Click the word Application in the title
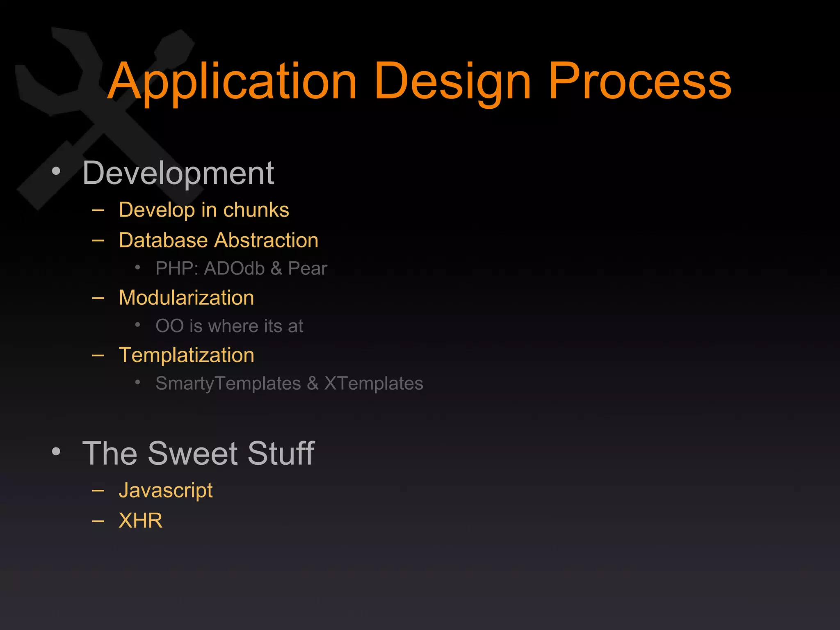This screenshot has width=840, height=630. [x=232, y=81]
